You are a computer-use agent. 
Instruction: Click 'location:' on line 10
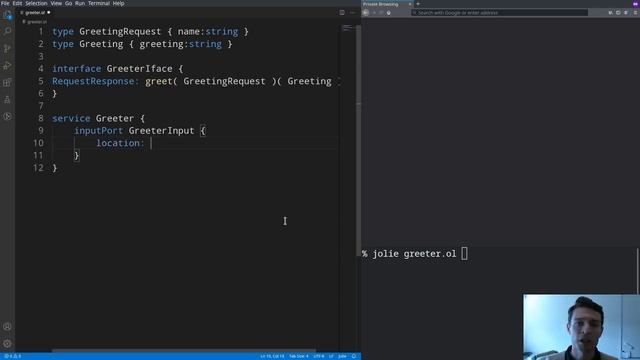(x=120, y=143)
